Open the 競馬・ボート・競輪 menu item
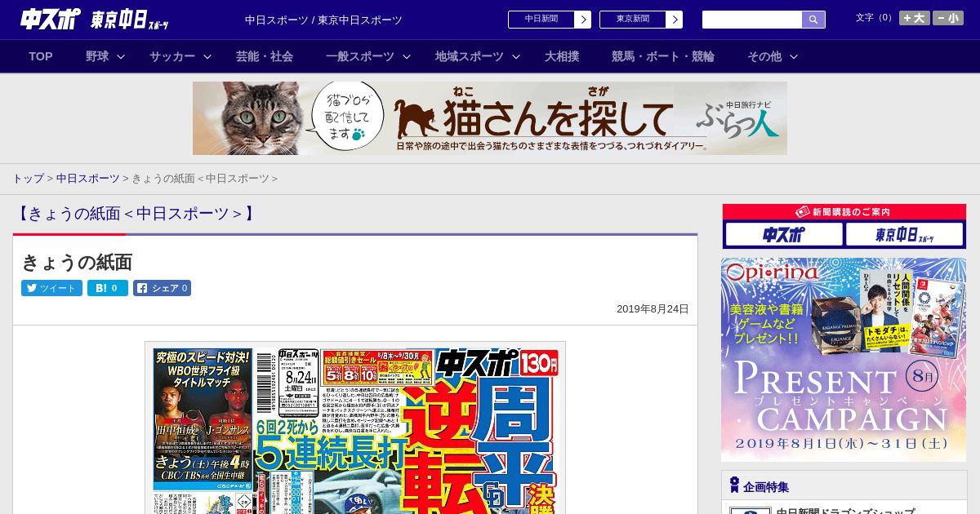 click(x=663, y=56)
